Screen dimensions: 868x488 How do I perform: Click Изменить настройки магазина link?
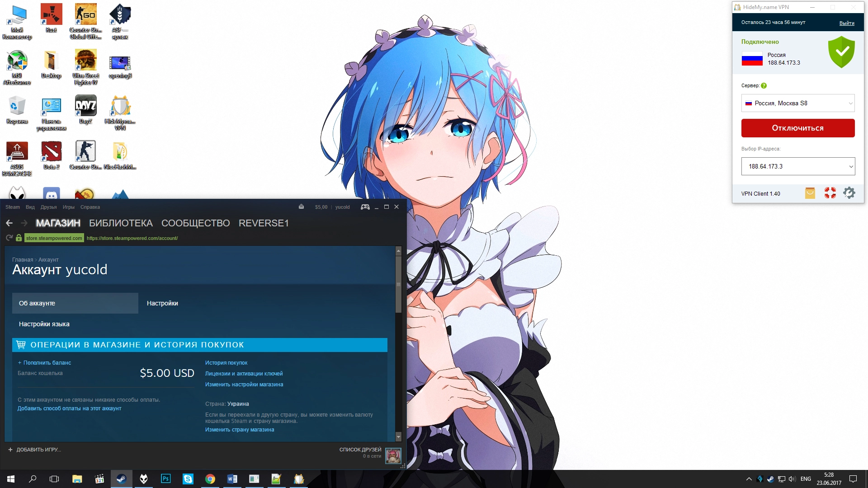(244, 385)
